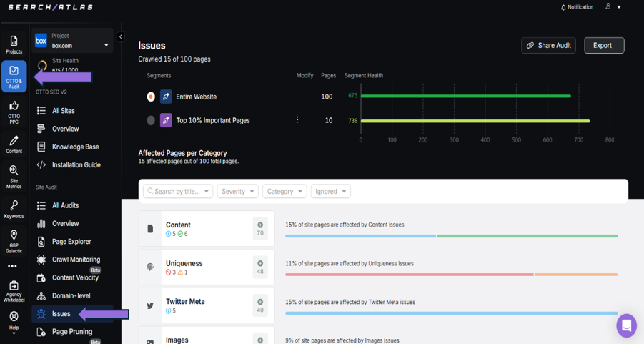Click the Share Audit button

[x=549, y=45]
